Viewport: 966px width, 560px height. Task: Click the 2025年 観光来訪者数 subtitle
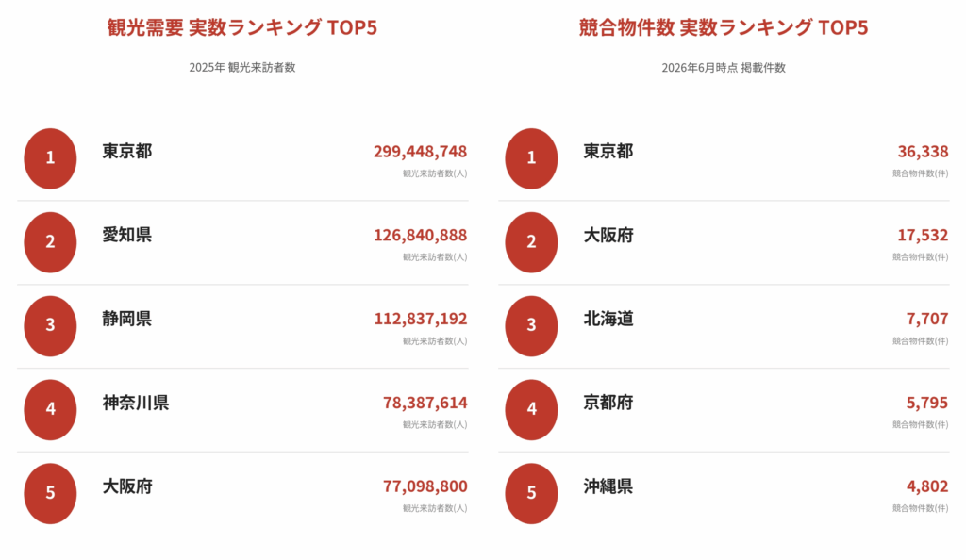[242, 68]
